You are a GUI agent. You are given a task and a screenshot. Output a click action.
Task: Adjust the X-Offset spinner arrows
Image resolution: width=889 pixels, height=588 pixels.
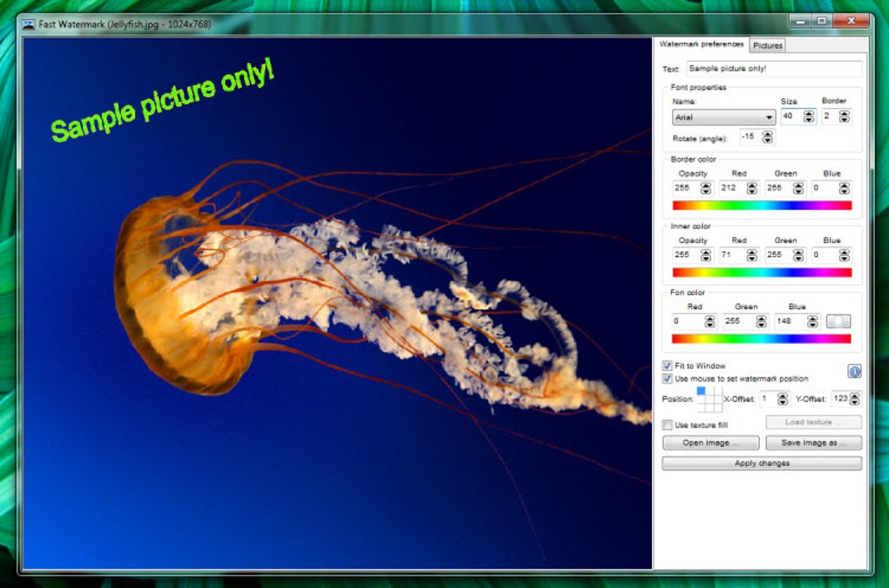(x=783, y=399)
